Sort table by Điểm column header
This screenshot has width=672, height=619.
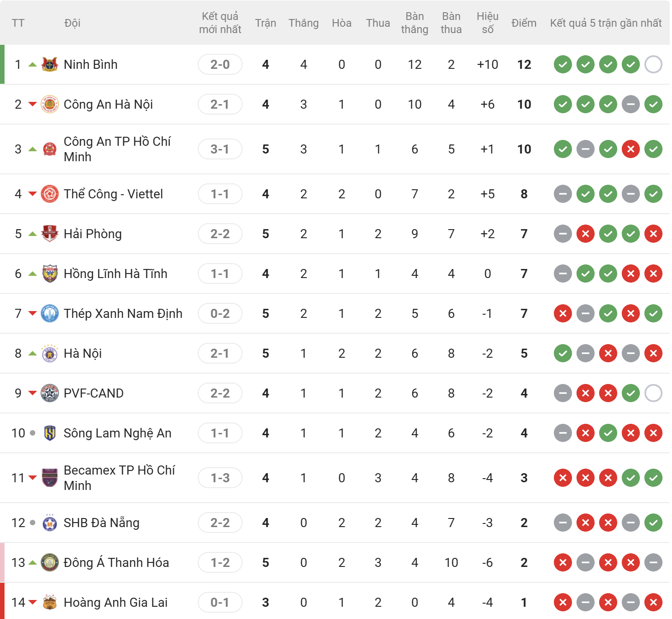[x=524, y=23]
